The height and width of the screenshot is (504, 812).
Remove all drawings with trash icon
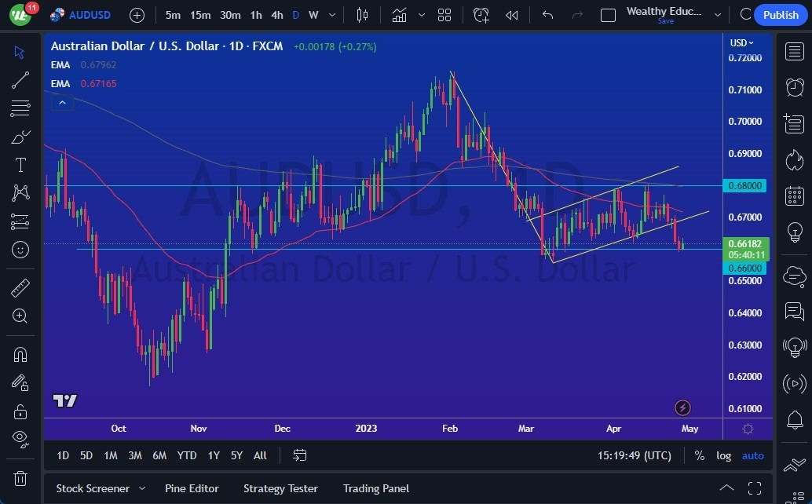click(x=20, y=477)
